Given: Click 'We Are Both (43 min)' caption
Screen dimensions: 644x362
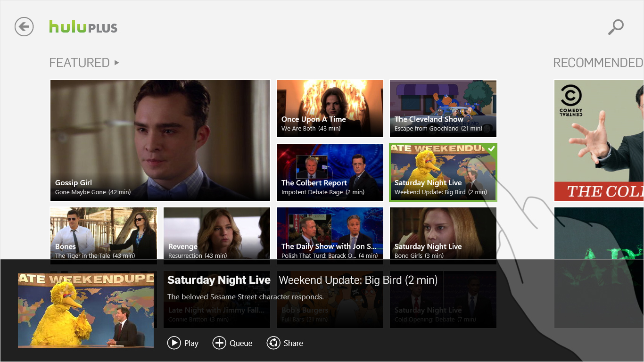Looking at the screenshot, I should pyautogui.click(x=311, y=129).
